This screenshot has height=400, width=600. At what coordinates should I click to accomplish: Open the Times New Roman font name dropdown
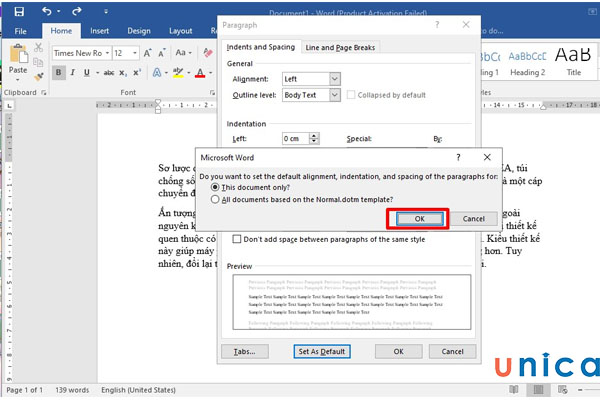tap(104, 52)
